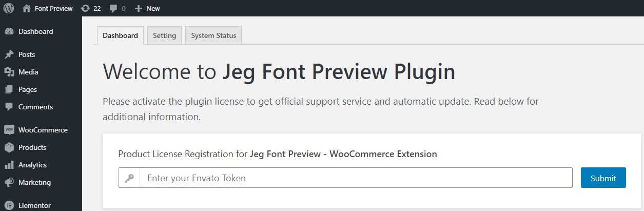Select the plugin Dashboard tab
644x211 pixels.
[x=120, y=35]
